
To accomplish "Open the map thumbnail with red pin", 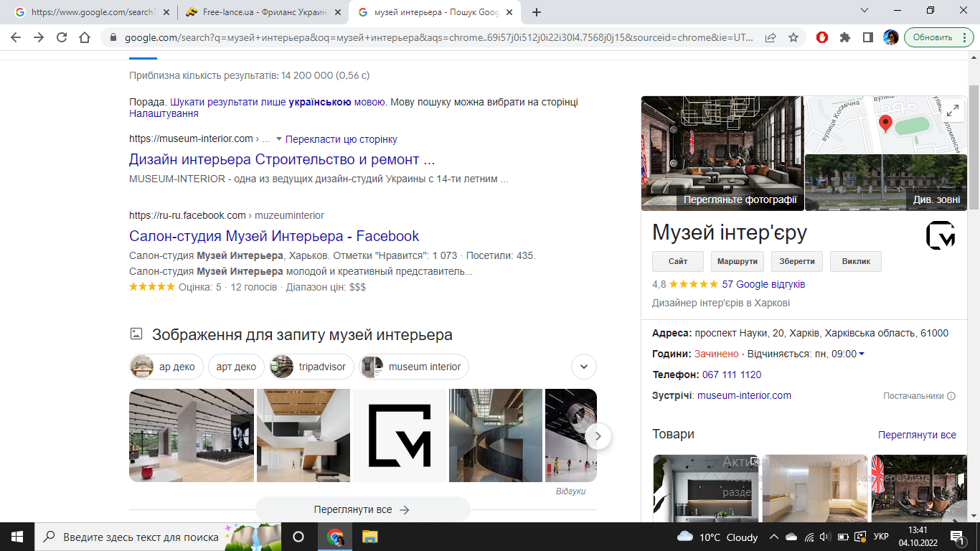I will 885,125.
